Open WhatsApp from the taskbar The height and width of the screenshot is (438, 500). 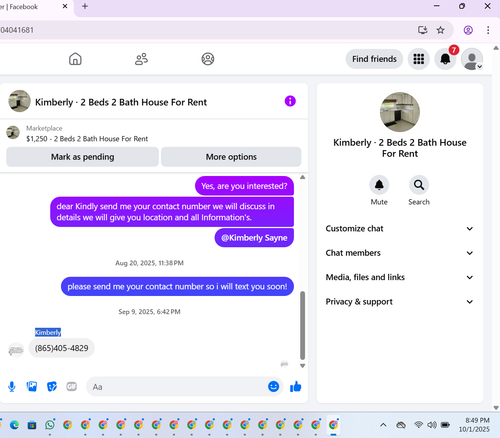click(50, 425)
